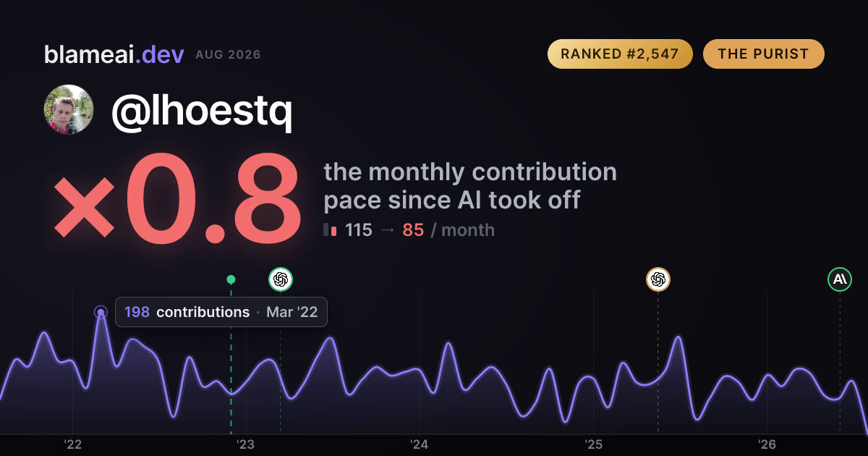Click the 85 per month value
868x456 pixels.
coord(413,230)
